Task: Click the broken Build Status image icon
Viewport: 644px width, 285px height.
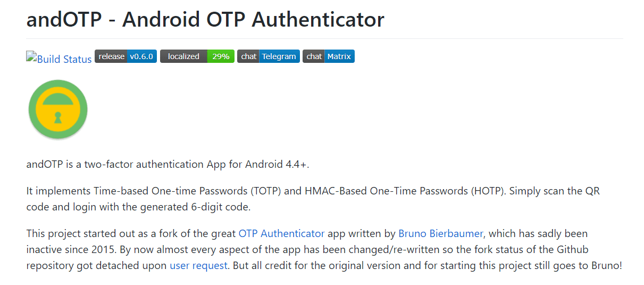Action: click(31, 56)
